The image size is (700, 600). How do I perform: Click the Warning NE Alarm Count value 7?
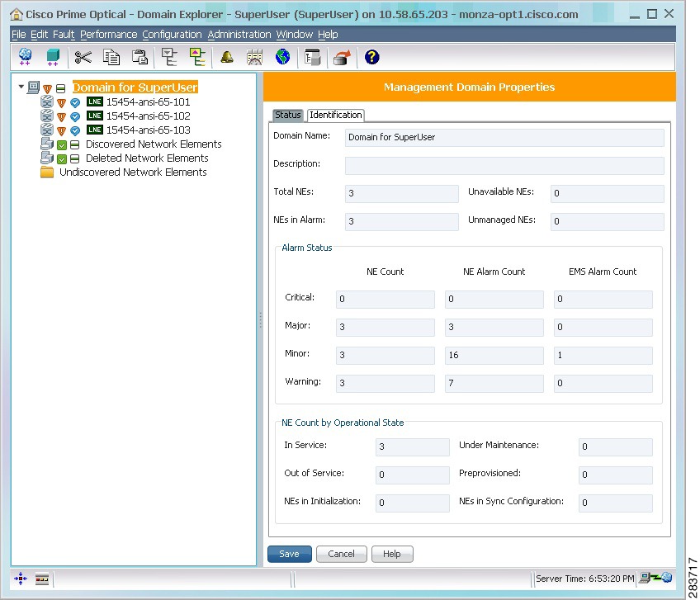(x=494, y=384)
